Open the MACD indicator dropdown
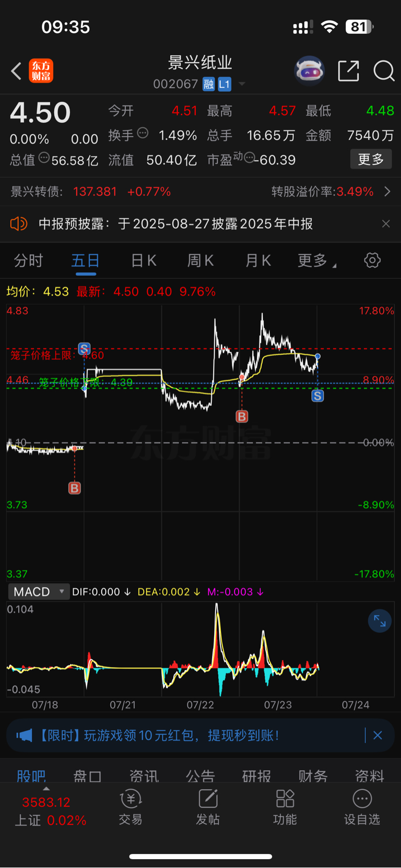Image resolution: width=401 pixels, height=868 pixels. 39,591
